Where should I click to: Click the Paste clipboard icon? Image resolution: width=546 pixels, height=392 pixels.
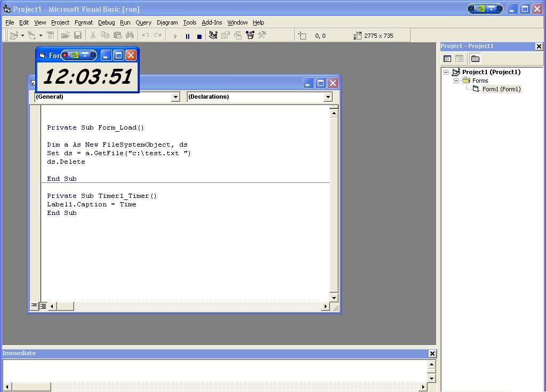tap(118, 35)
